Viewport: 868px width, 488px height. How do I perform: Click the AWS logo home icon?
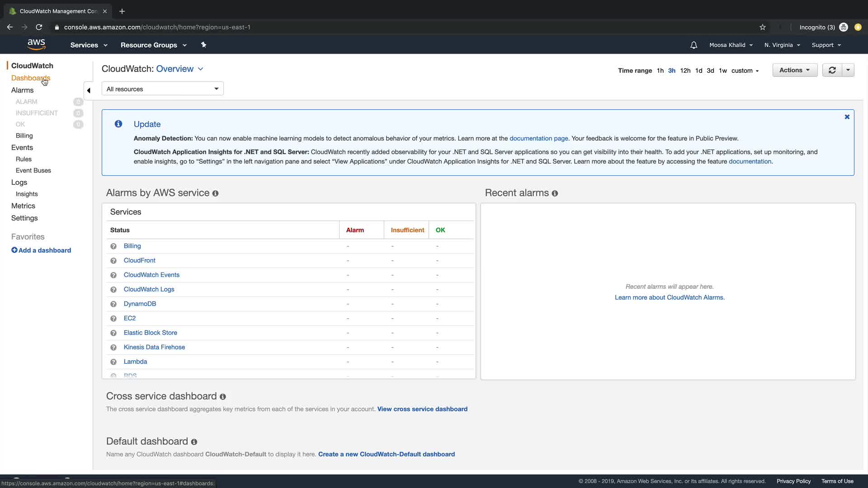[x=36, y=44]
